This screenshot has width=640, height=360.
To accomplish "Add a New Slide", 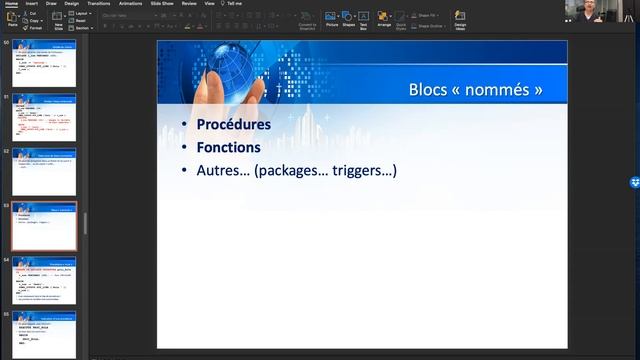I will pos(58,20).
